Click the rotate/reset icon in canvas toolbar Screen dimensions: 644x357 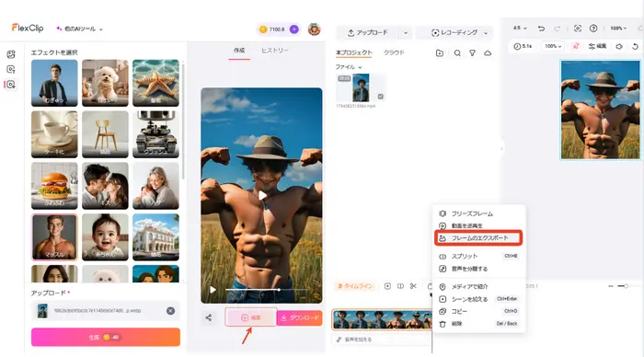(x=635, y=46)
